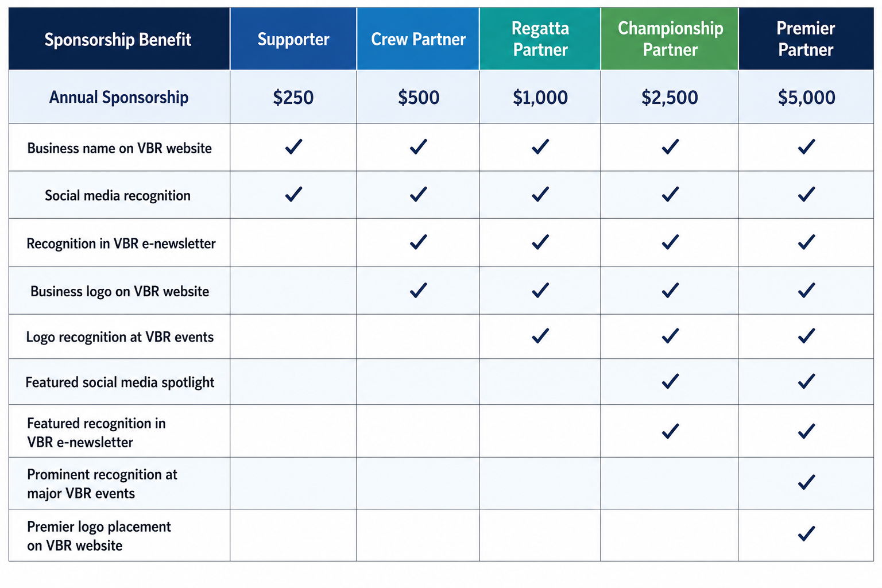Screen dimensions: 882x588
Task: Click Championship checkmark for Featured e-newsletter recognition
Action: pos(670,431)
